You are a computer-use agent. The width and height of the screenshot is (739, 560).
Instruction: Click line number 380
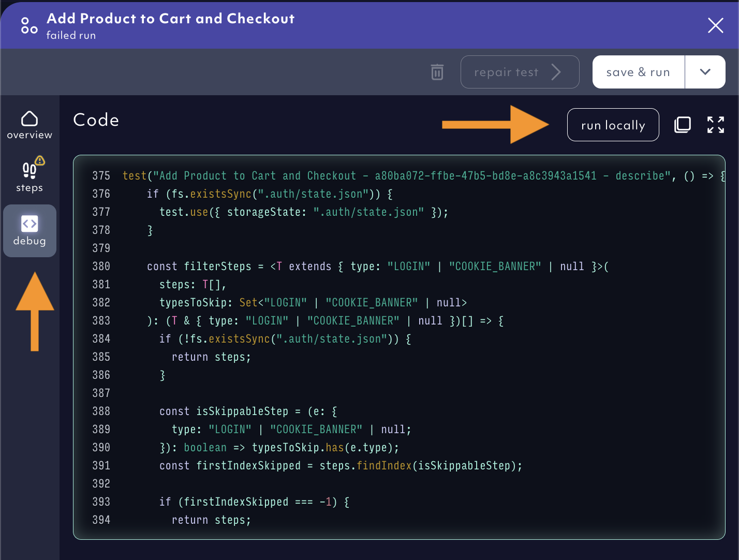coord(101,267)
